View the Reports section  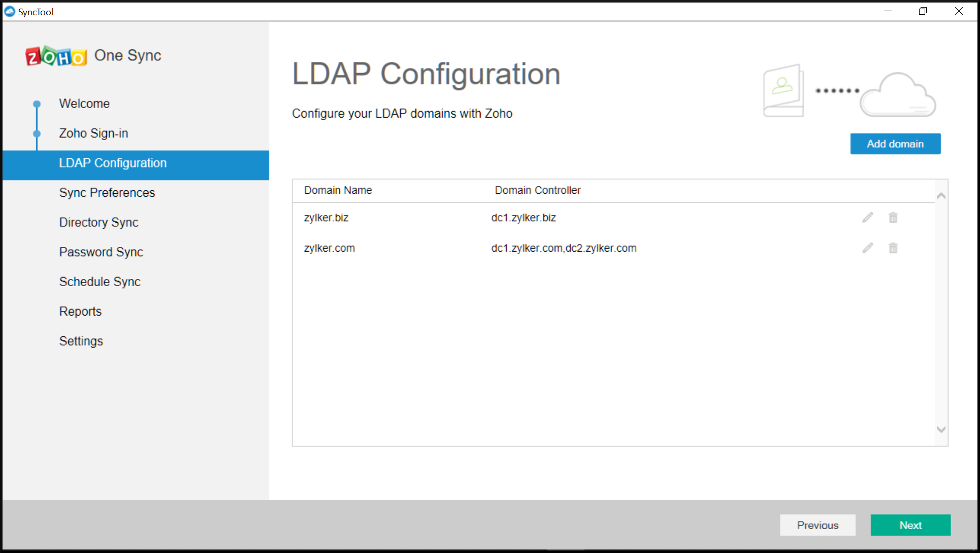[x=80, y=312]
